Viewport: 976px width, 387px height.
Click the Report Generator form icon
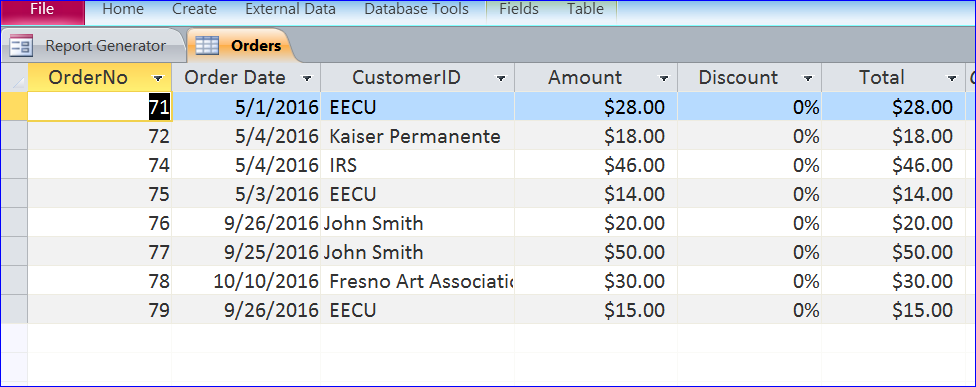21,45
